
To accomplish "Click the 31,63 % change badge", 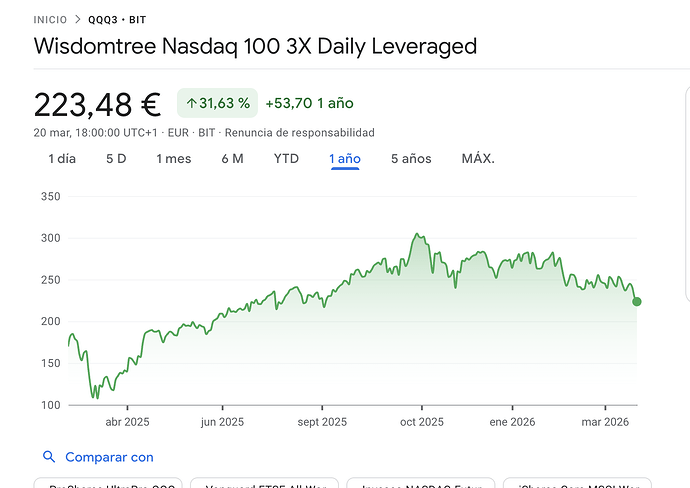I will coord(217,103).
